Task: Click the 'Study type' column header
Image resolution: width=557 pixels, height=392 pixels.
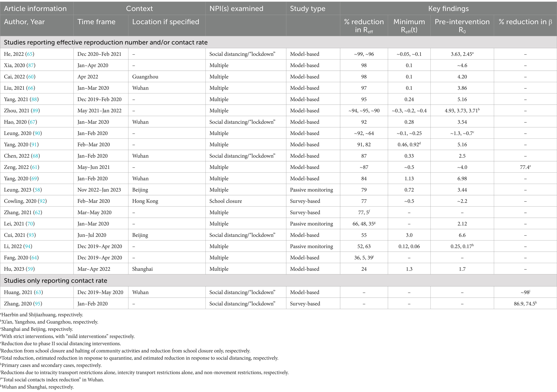Action: pos(308,8)
